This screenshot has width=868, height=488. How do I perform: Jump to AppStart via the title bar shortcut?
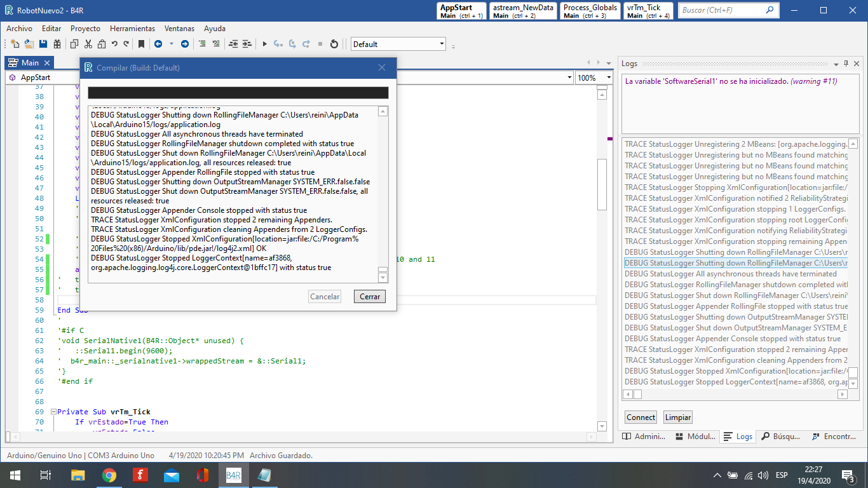[462, 11]
